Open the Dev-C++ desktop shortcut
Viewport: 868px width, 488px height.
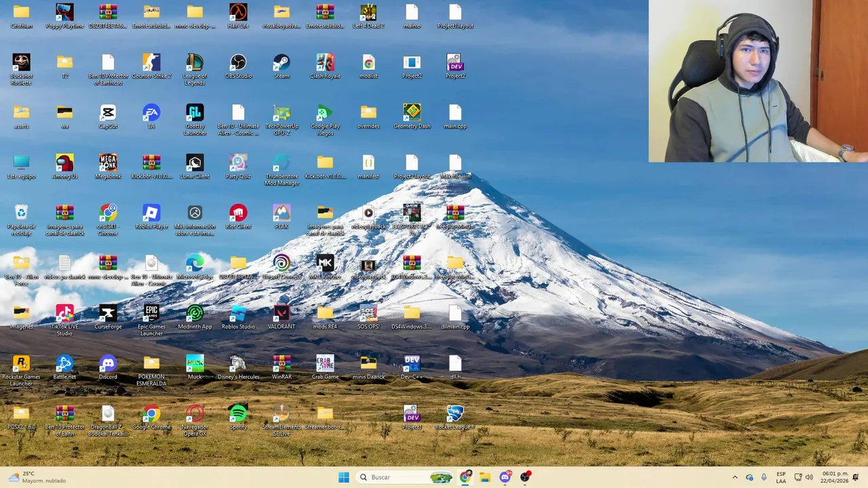pyautogui.click(x=412, y=367)
